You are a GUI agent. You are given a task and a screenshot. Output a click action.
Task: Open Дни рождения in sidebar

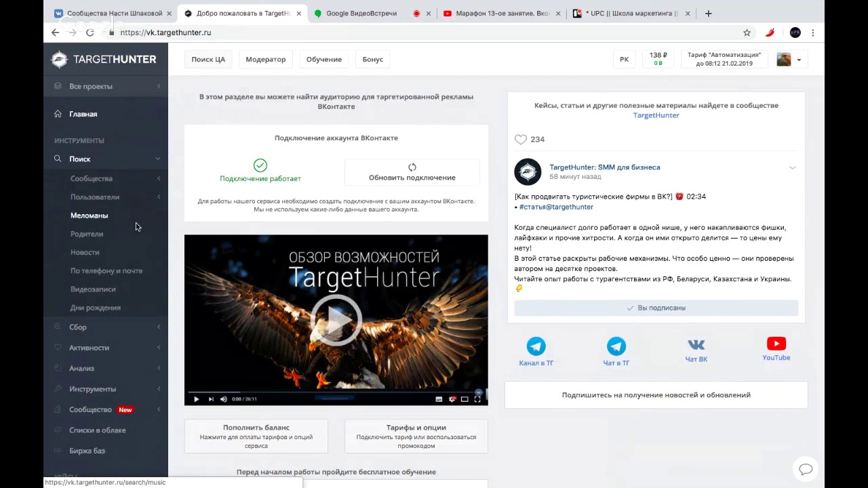click(x=96, y=308)
